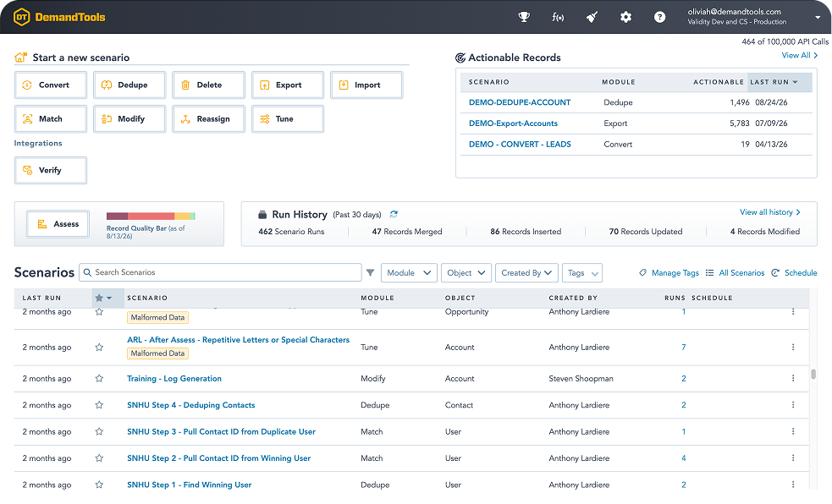The width and height of the screenshot is (832, 504).
Task: Start a new Export scenario
Action: click(x=288, y=85)
